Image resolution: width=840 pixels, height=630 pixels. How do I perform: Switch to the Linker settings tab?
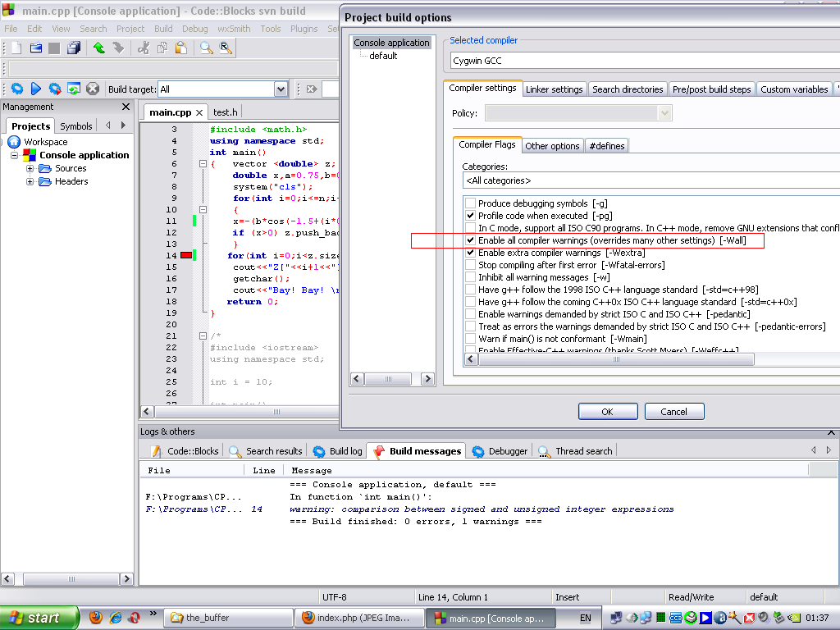pyautogui.click(x=554, y=89)
